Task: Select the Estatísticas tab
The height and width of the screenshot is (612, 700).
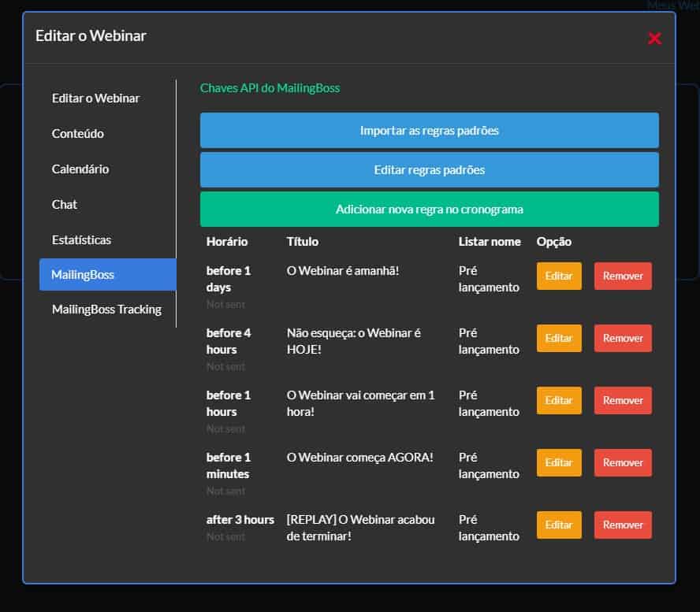Action: click(x=81, y=240)
